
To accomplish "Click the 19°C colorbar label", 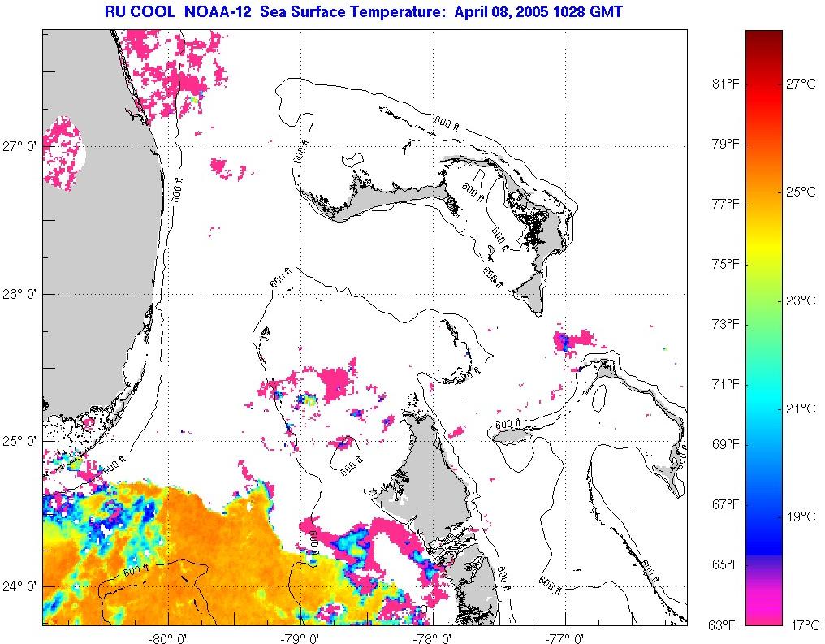I will coord(801,516).
